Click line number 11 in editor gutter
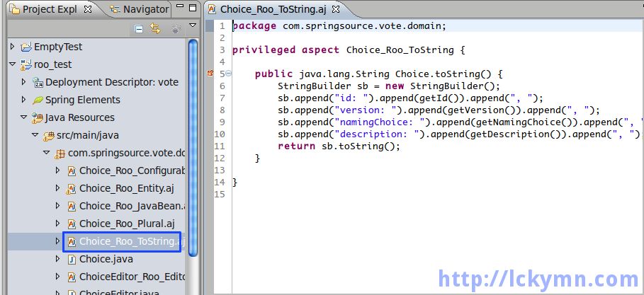This screenshot has height=295, width=644. point(220,146)
